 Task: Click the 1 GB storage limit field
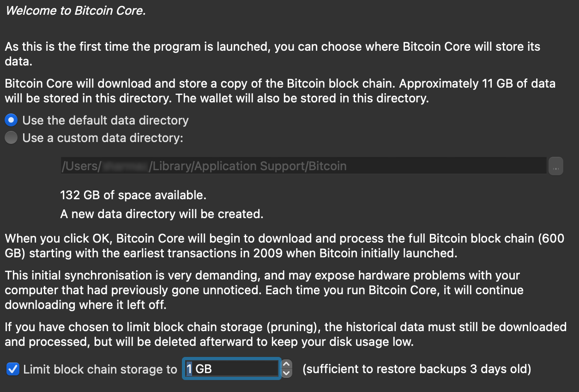point(232,368)
